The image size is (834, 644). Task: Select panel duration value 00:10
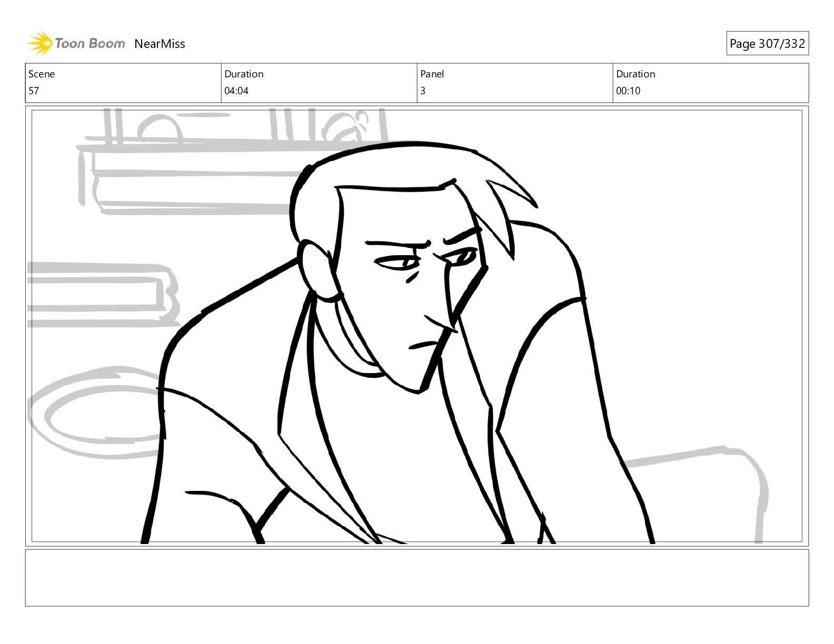coord(628,90)
